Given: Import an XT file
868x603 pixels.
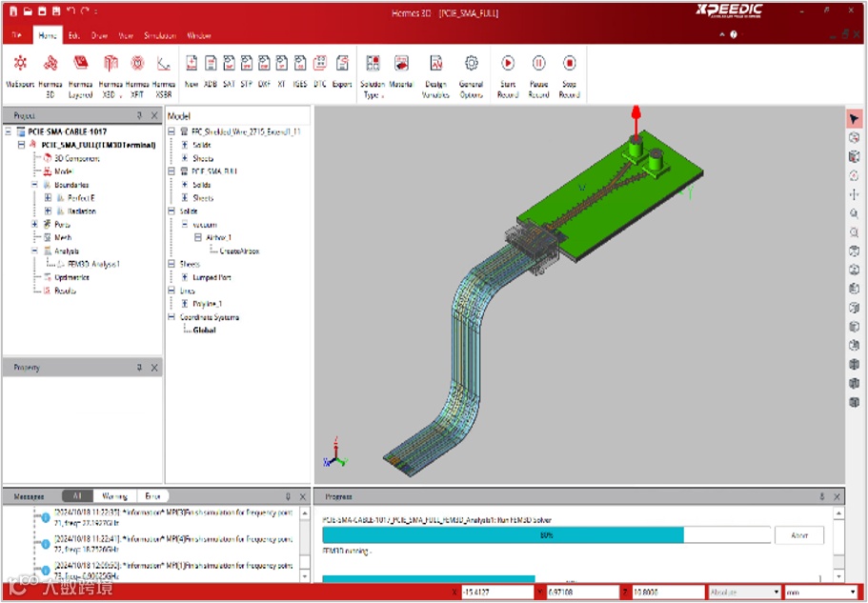Looking at the screenshot, I should pyautogui.click(x=282, y=71).
